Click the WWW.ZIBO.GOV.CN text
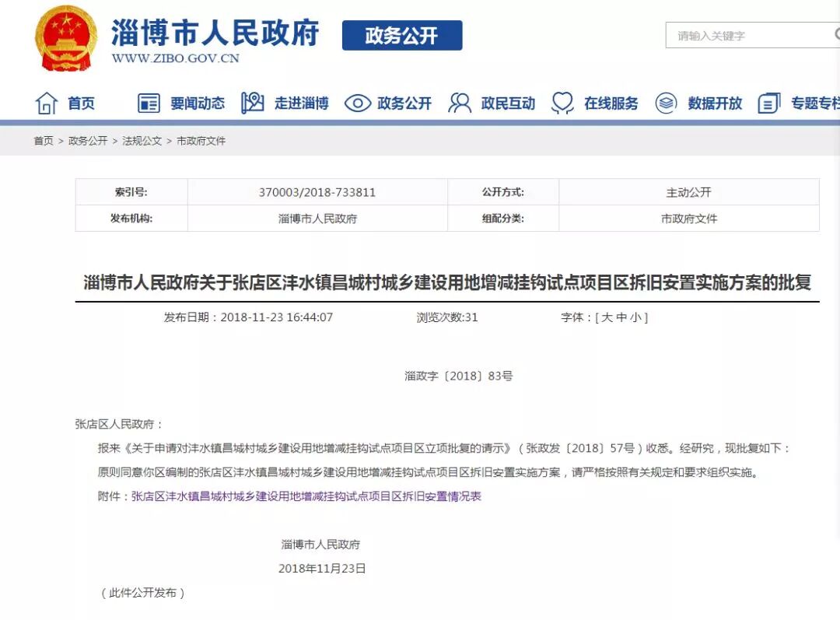 coord(175,58)
